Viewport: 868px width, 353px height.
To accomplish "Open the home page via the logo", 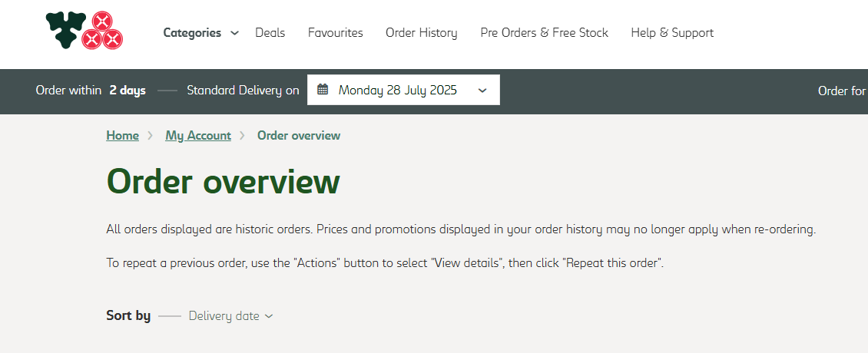I will click(x=84, y=31).
